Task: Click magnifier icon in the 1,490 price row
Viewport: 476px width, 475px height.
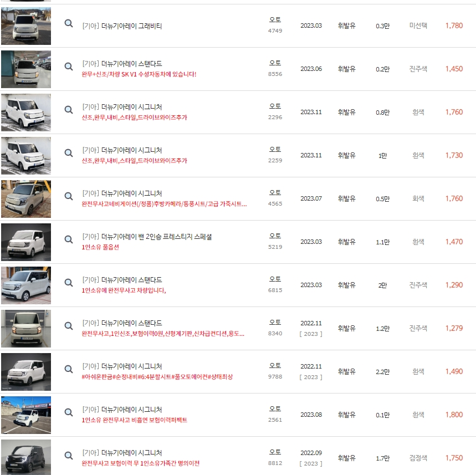Action: pos(69,369)
